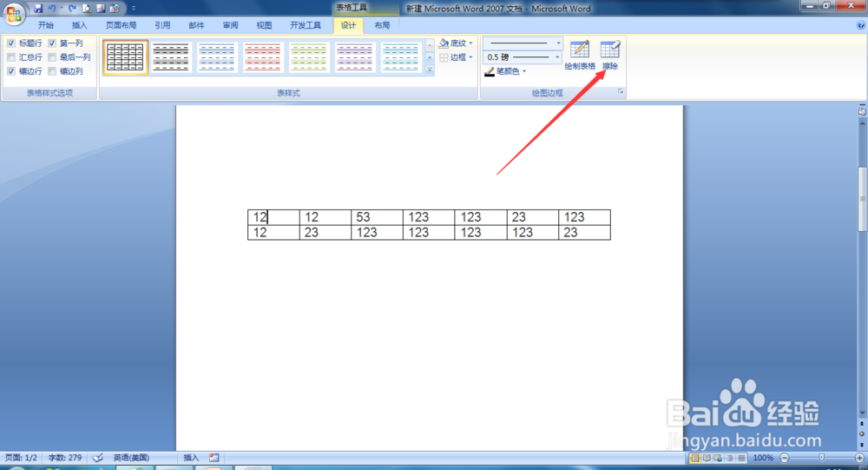Undo the last action
This screenshot has height=470, width=868.
click(52, 9)
